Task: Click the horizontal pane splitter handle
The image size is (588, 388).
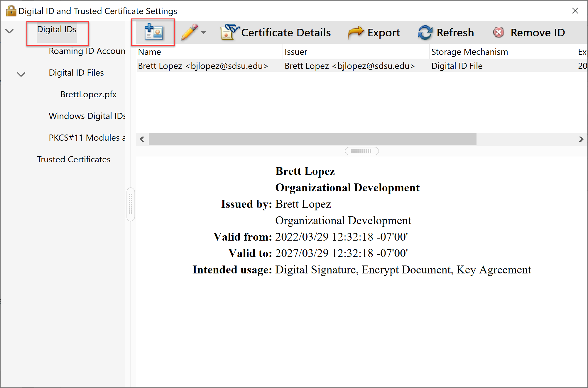Action: click(361, 151)
